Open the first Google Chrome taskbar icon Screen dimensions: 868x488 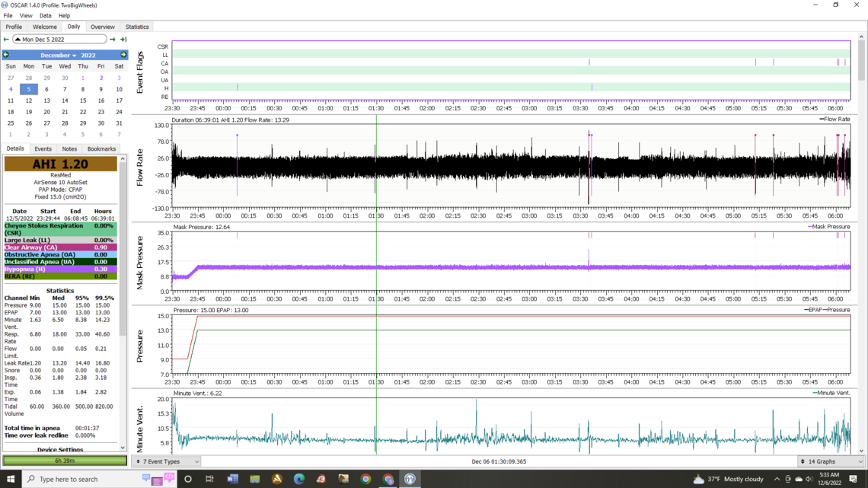click(x=365, y=479)
